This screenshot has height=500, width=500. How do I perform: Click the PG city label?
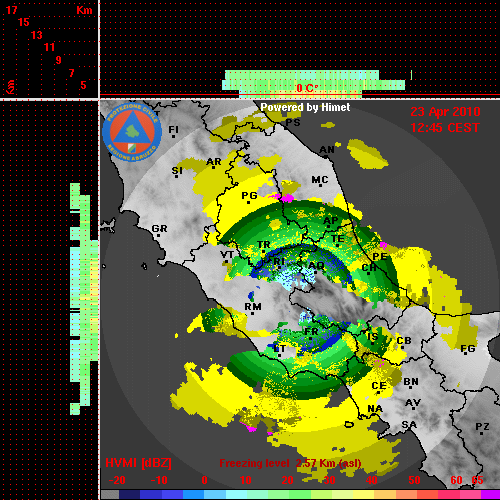tap(249, 196)
